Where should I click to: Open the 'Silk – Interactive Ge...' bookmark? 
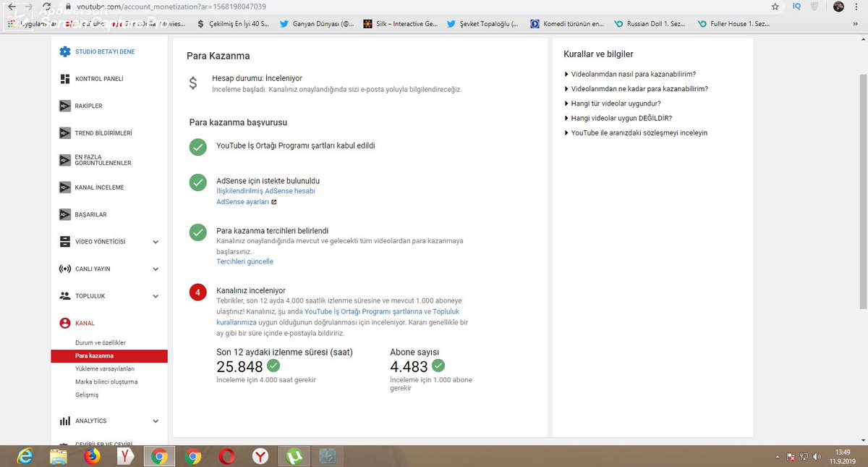pyautogui.click(x=401, y=24)
